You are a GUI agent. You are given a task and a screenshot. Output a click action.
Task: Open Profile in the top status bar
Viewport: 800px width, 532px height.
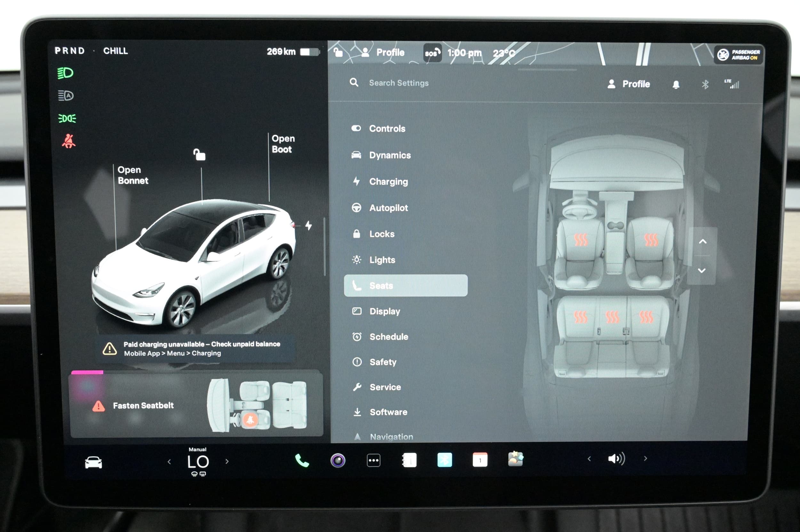pos(383,52)
